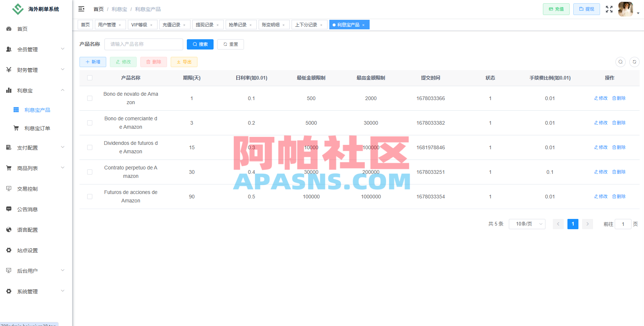Click the blue 搜索 button
This screenshot has width=644, height=326.
point(200,44)
